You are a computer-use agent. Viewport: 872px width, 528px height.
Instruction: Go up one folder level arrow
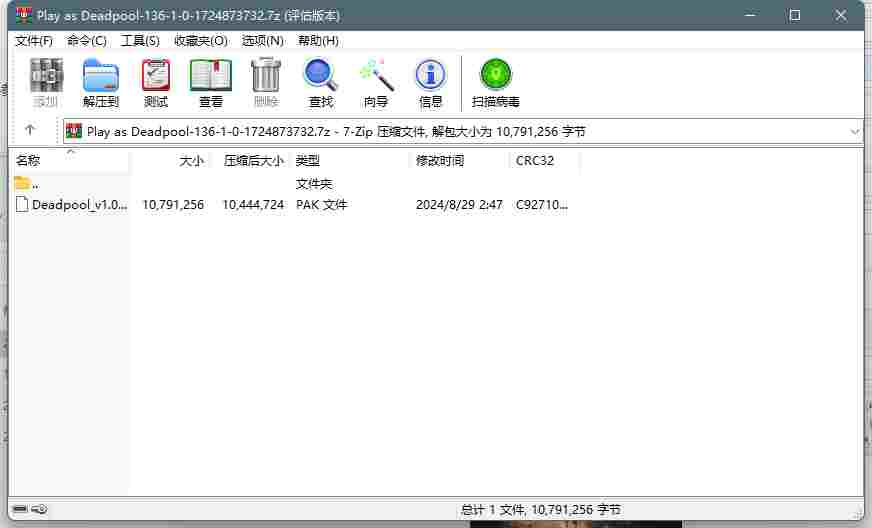click(x=30, y=130)
